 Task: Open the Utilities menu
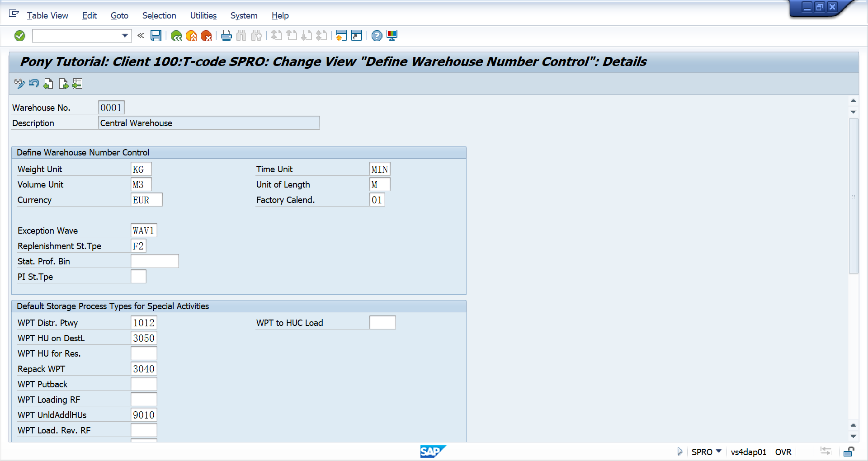203,15
